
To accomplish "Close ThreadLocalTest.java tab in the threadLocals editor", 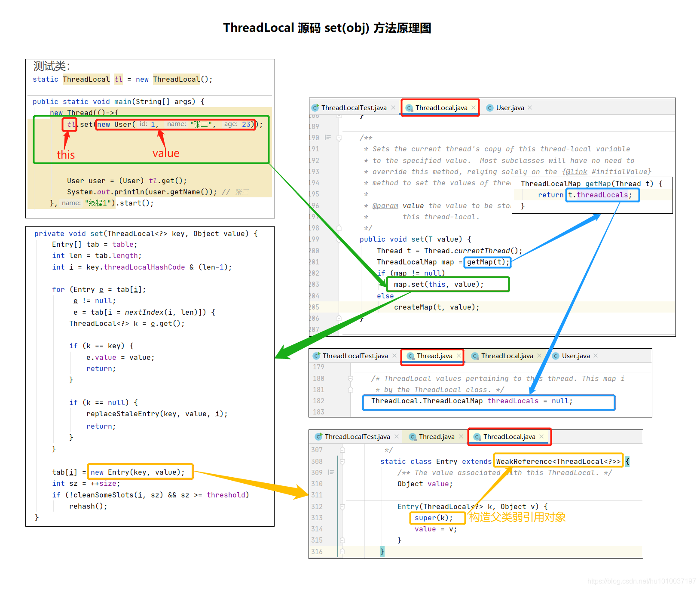I will pos(394,356).
